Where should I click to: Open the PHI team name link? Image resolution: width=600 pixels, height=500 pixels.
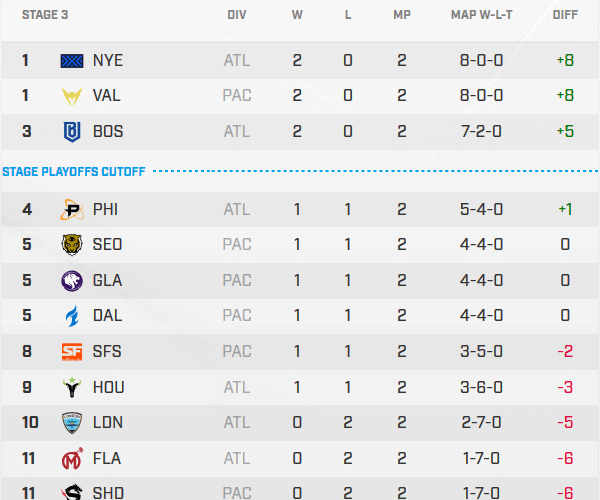pyautogui.click(x=105, y=210)
